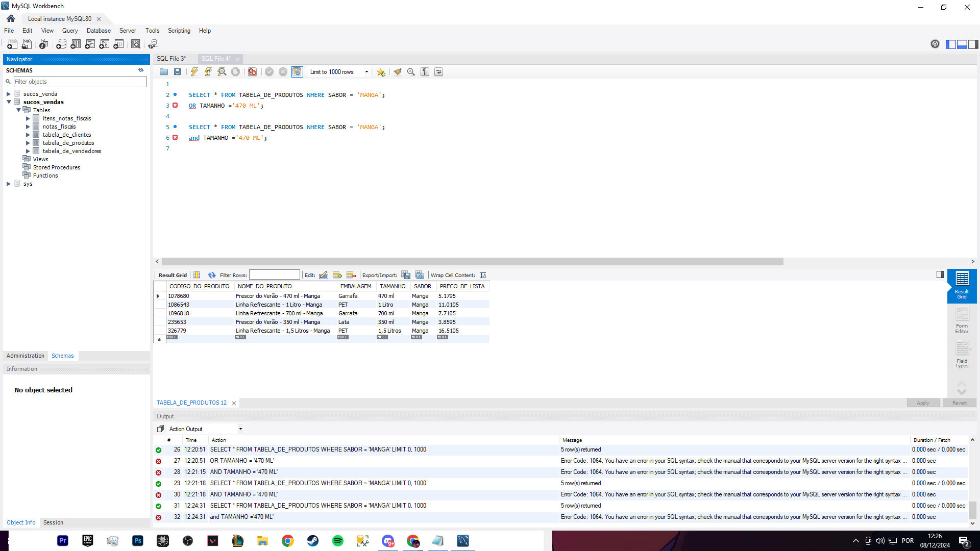This screenshot has height=551, width=980.
Task: Open Steam from the taskbar
Action: [x=313, y=541]
